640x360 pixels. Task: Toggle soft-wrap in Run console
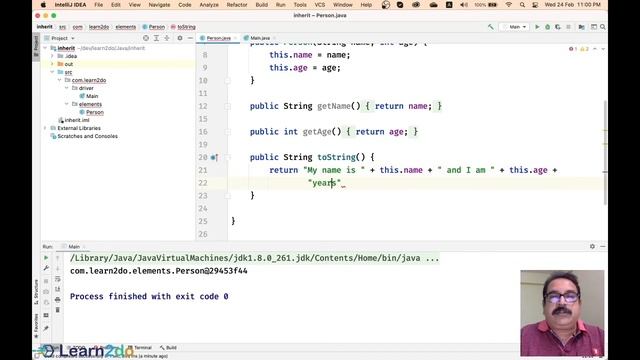click(58, 279)
